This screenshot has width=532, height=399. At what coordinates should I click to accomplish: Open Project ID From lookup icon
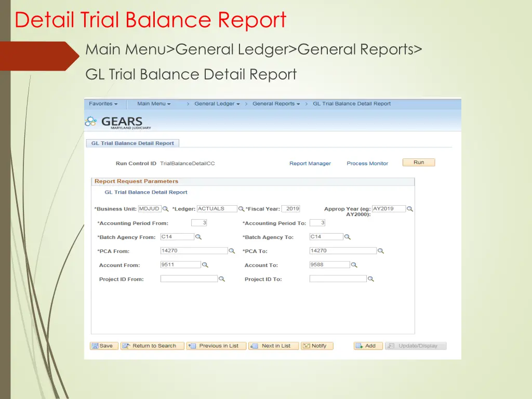(x=221, y=278)
